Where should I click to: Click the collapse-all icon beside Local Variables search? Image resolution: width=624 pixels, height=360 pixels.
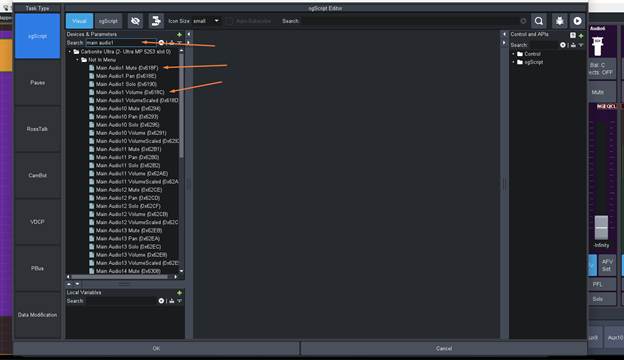click(x=172, y=301)
